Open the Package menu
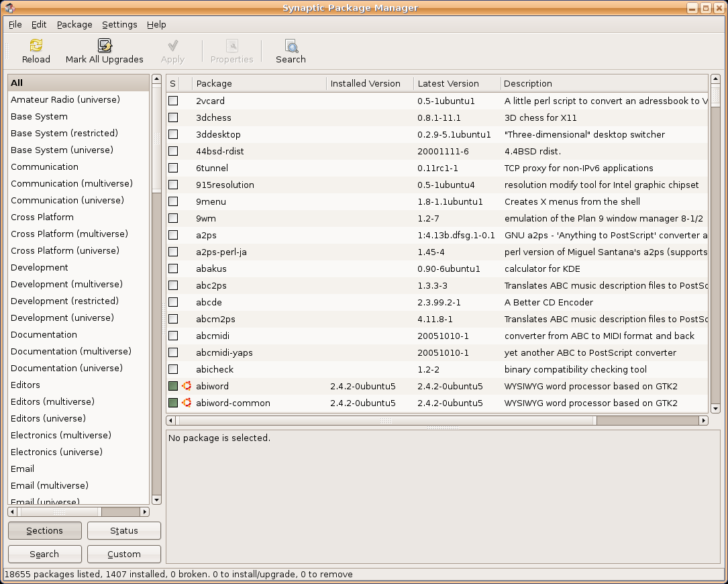This screenshot has width=728, height=584. coord(74,25)
